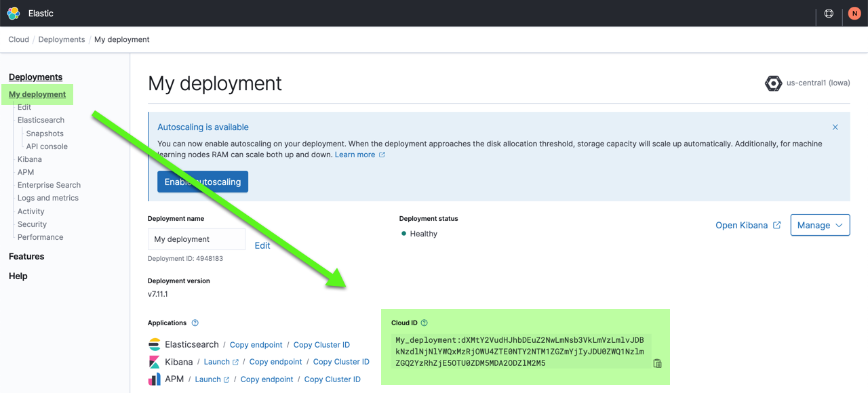This screenshot has height=393, width=868.
Task: Open the Learn more link in the banner
Action: pyautogui.click(x=355, y=154)
